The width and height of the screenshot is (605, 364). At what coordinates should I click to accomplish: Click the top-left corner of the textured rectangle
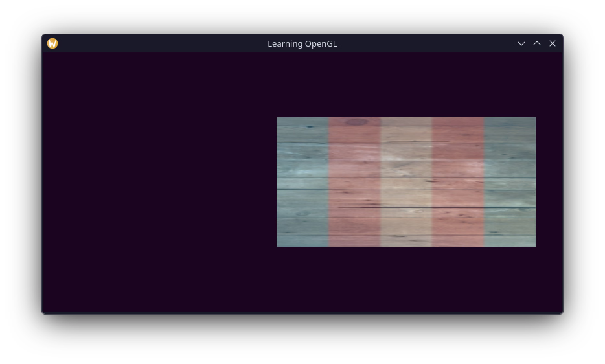click(278, 119)
